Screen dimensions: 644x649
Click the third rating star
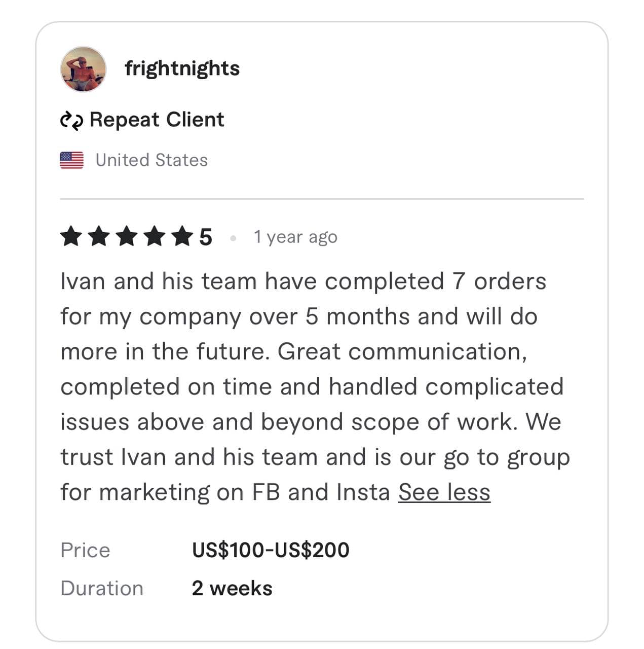(x=126, y=237)
